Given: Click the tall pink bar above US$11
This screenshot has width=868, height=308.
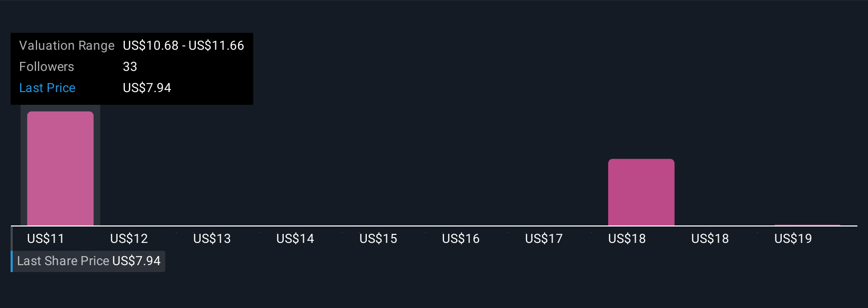Looking at the screenshot, I should tap(60, 168).
